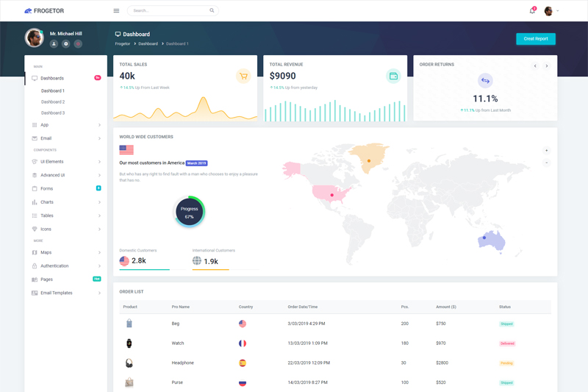Open the user avatar dropdown in top bar
This screenshot has height=392, width=588.
pyautogui.click(x=551, y=11)
